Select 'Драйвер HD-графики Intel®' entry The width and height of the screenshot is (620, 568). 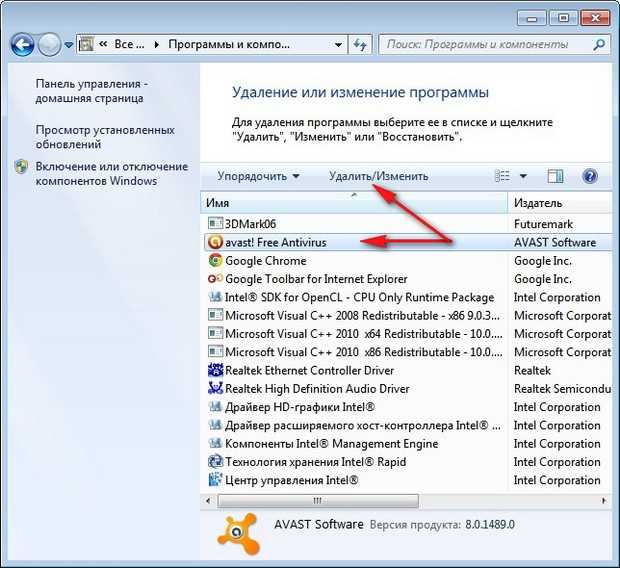pyautogui.click(x=300, y=407)
